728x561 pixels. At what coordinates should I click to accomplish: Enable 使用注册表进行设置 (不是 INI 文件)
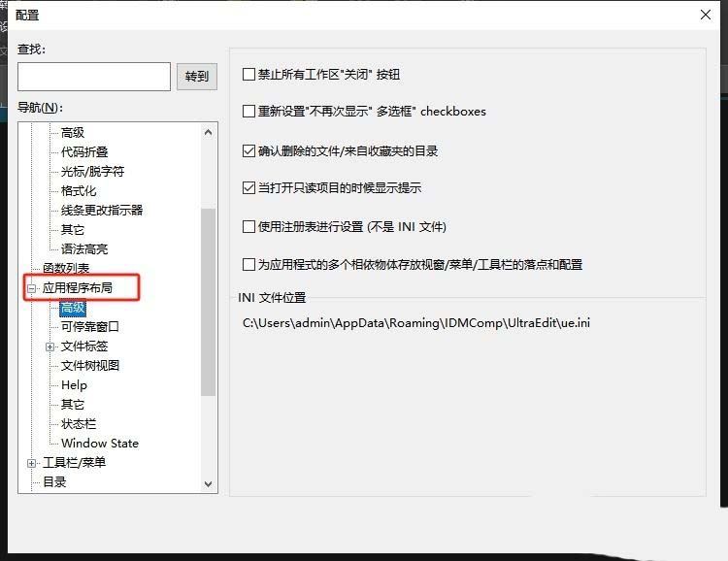click(x=248, y=226)
